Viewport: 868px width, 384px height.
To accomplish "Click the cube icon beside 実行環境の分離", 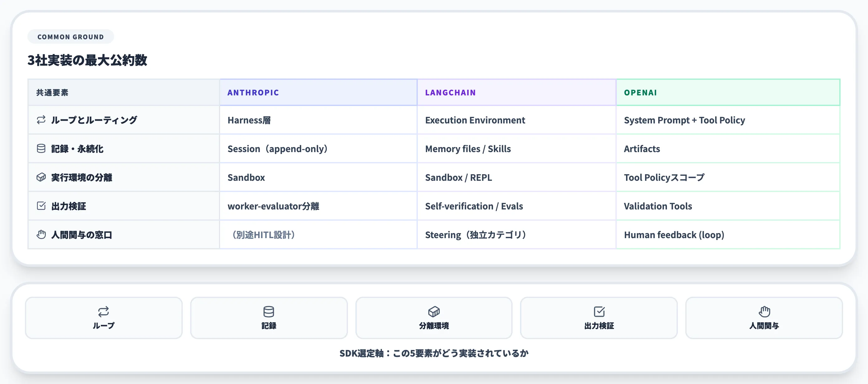I will click(41, 177).
